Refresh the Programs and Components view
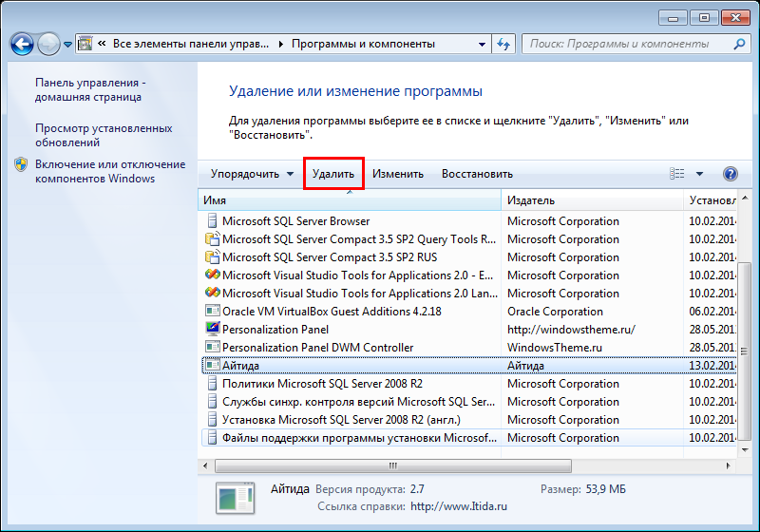Viewport: 760px width, 532px height. pyautogui.click(x=503, y=45)
